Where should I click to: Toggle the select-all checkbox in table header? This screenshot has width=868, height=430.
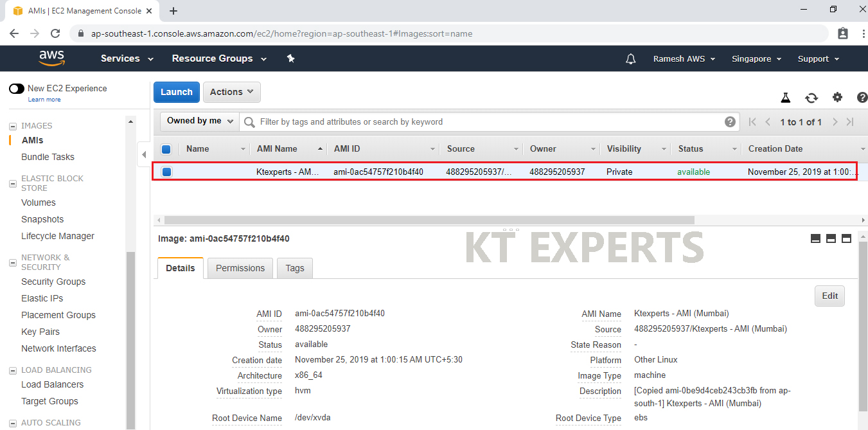point(166,149)
